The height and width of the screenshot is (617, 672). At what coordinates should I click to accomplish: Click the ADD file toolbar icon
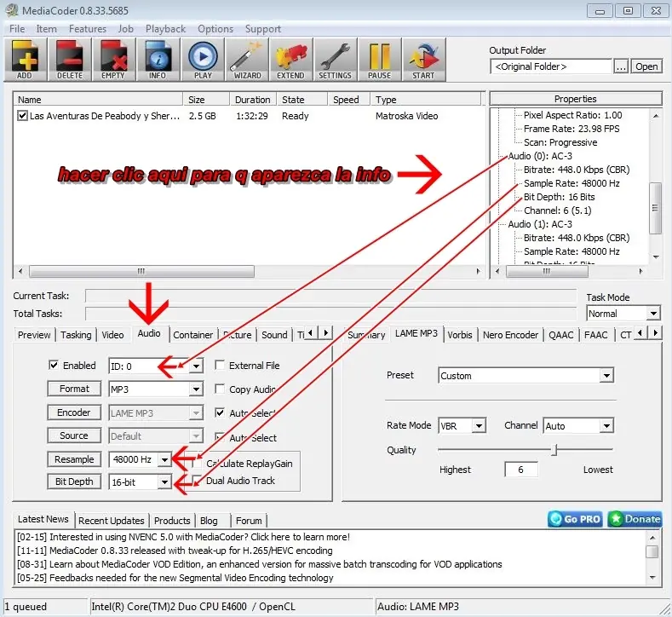tap(25, 59)
